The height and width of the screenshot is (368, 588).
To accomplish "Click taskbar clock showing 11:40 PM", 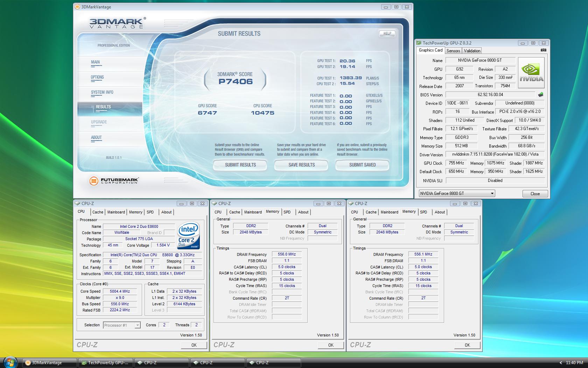I will coord(574,363).
